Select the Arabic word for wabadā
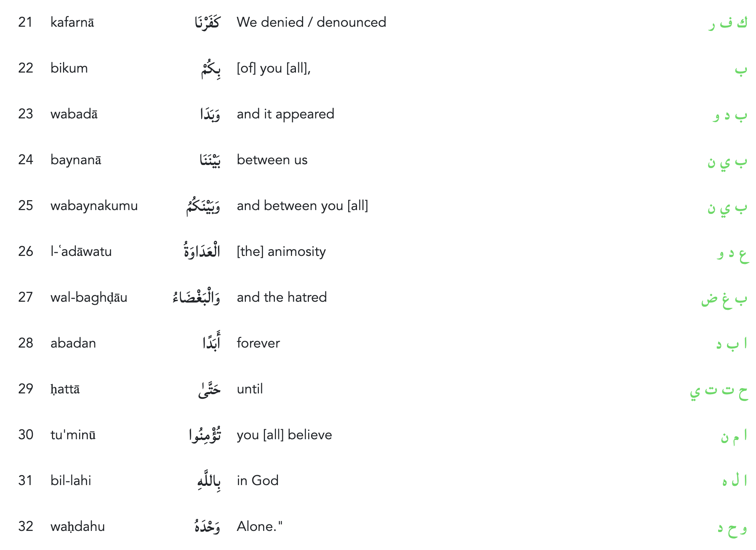 210,114
